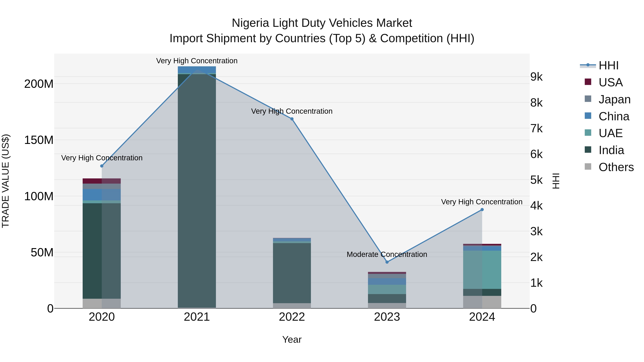Click the '2020' x-axis tick label
Screen dimensions: 644x362
102,317
